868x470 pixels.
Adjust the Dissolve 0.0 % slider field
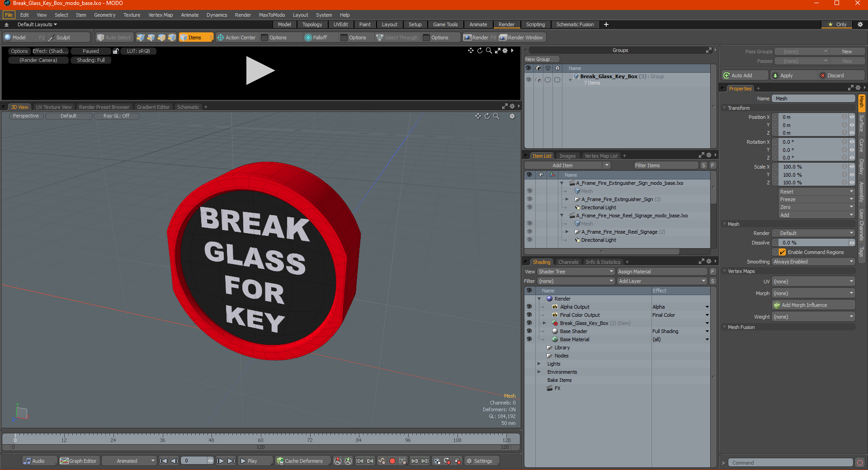[813, 243]
